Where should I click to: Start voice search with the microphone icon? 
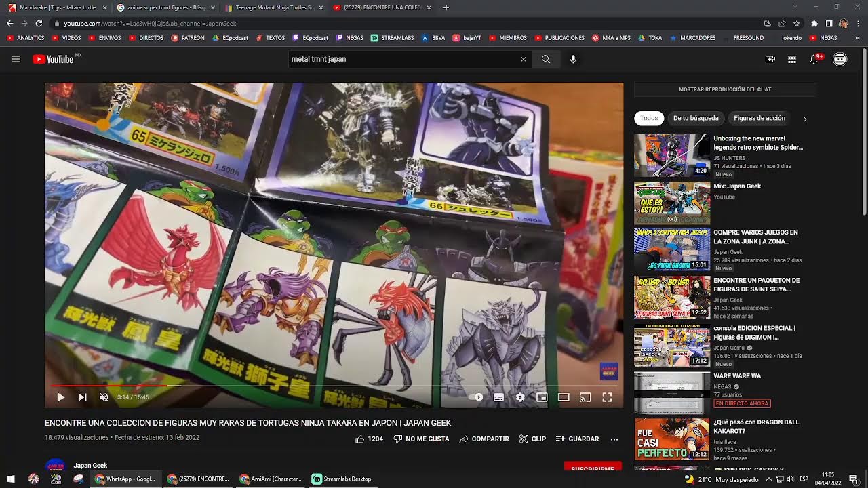pyautogui.click(x=573, y=59)
